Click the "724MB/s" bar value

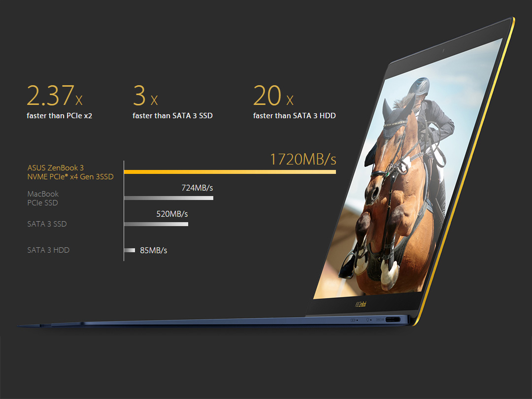[x=197, y=188]
